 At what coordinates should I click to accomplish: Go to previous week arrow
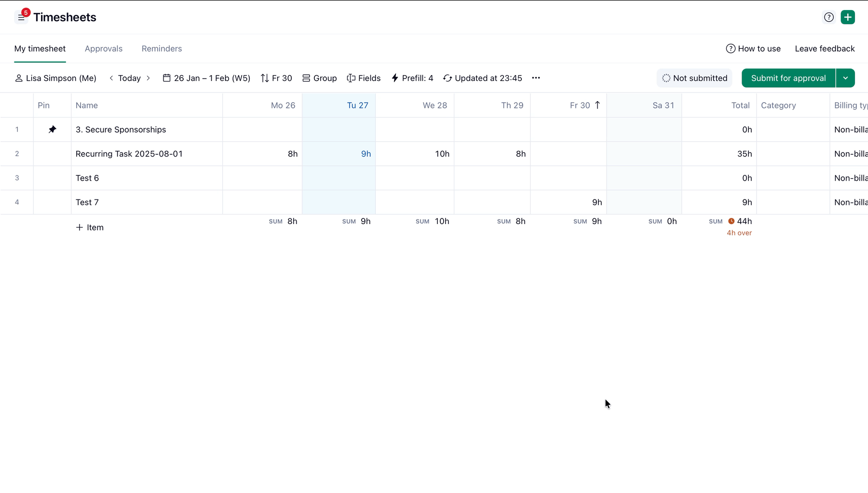[111, 78]
